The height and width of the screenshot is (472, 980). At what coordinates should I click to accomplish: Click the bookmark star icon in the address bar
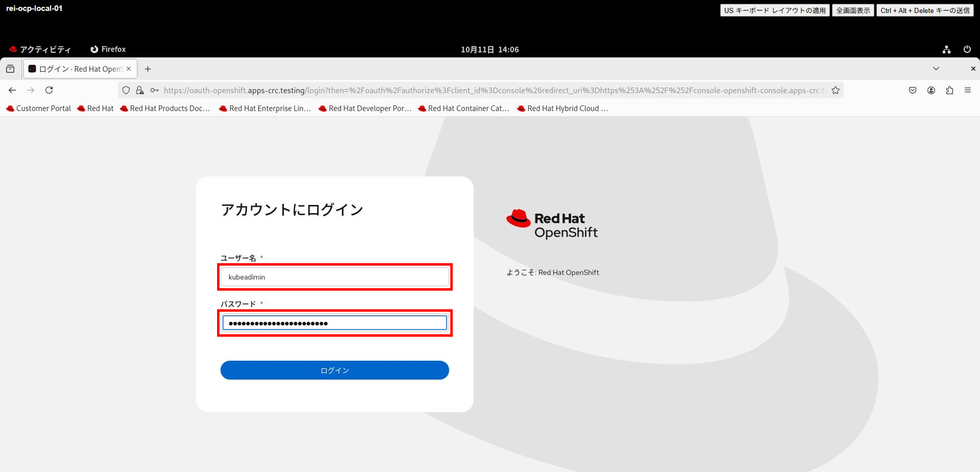835,90
